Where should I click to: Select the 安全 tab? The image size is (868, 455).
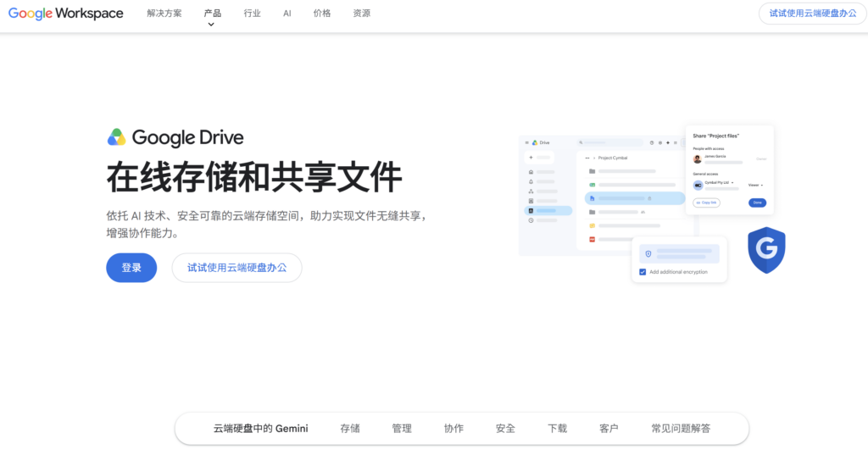tap(505, 429)
